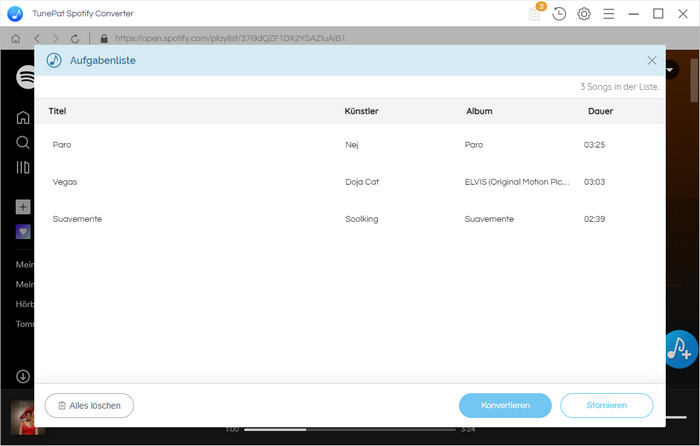
Task: Click the artist Soolking
Action: pos(362,219)
